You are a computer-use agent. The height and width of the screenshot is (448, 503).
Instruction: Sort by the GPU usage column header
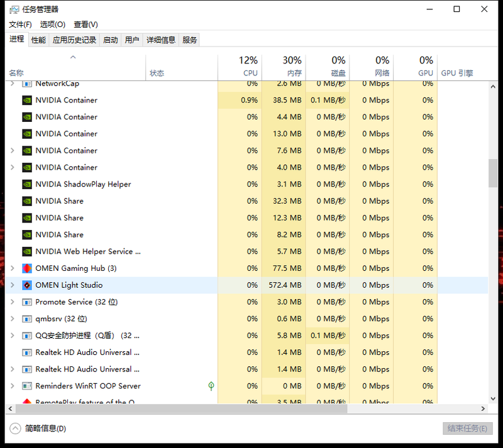[416, 67]
